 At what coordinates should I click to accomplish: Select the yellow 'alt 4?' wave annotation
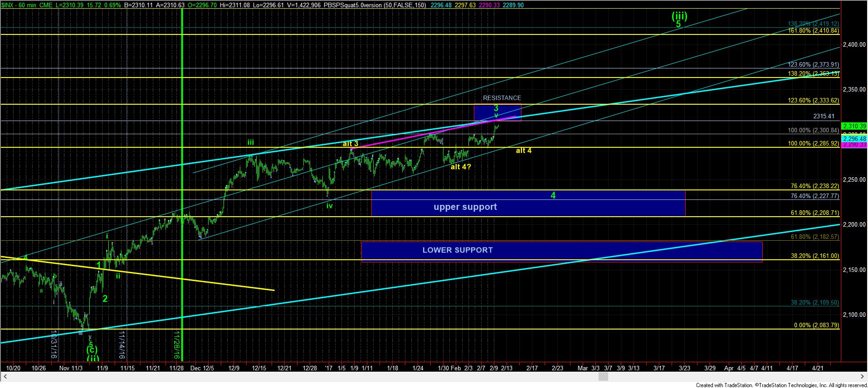460,167
